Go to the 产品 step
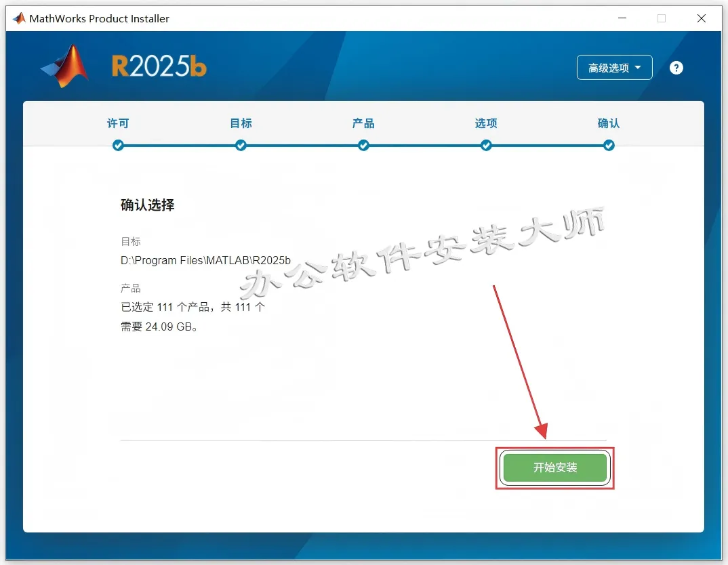 [363, 123]
